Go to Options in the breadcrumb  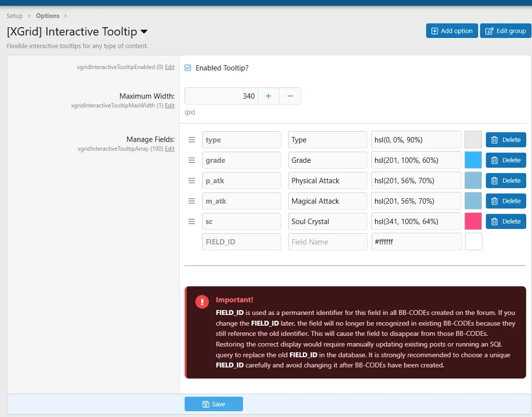[x=48, y=16]
